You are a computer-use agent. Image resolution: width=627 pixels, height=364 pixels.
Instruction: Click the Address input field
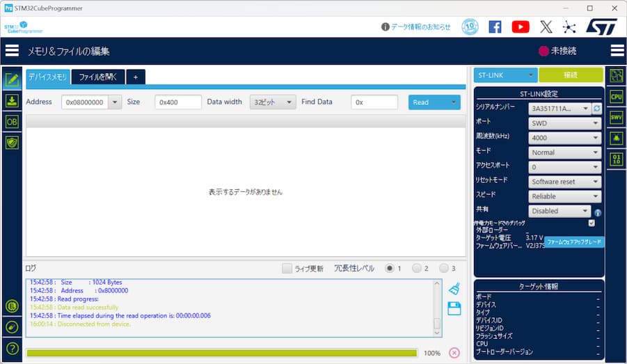(85, 102)
